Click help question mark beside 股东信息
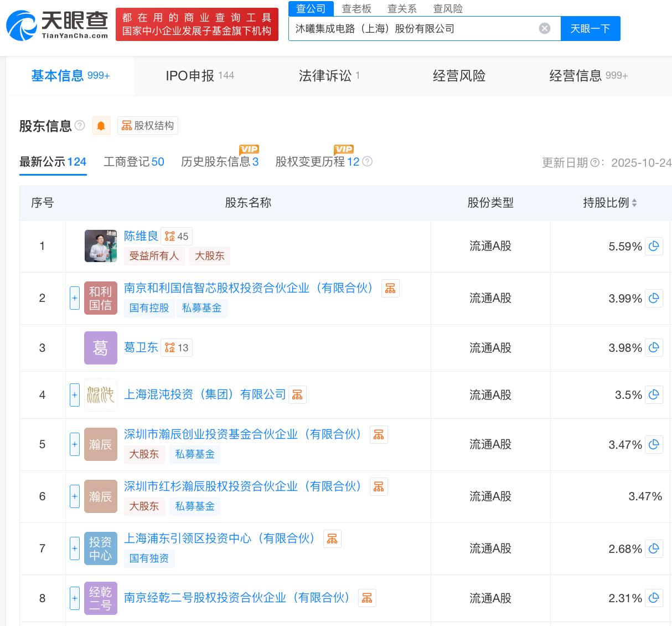The height and width of the screenshot is (626, 672). coord(80,126)
